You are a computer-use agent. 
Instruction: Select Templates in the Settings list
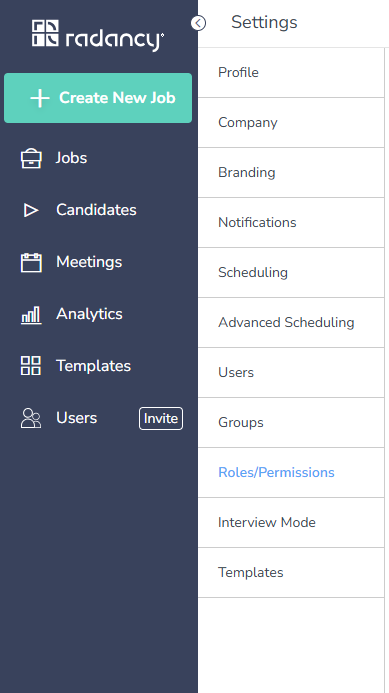pyautogui.click(x=291, y=572)
